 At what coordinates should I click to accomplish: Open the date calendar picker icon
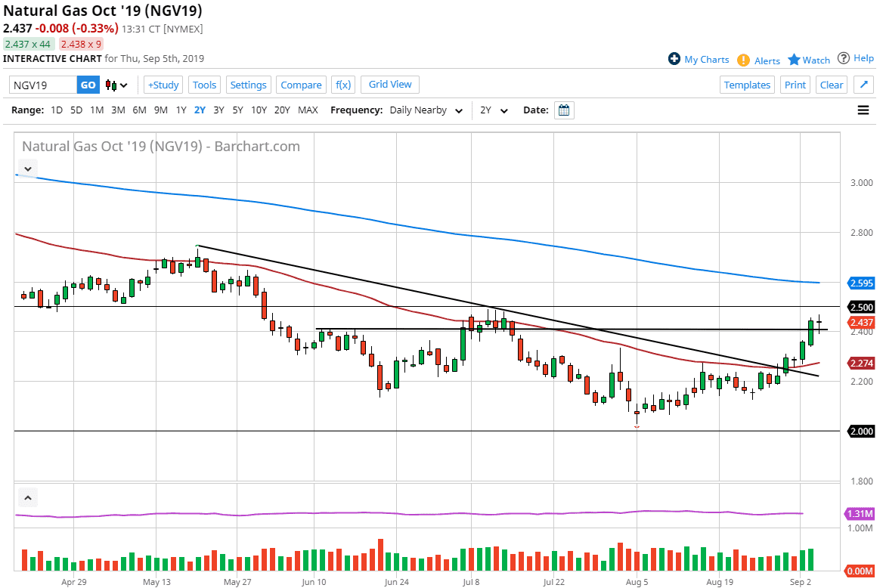(564, 110)
